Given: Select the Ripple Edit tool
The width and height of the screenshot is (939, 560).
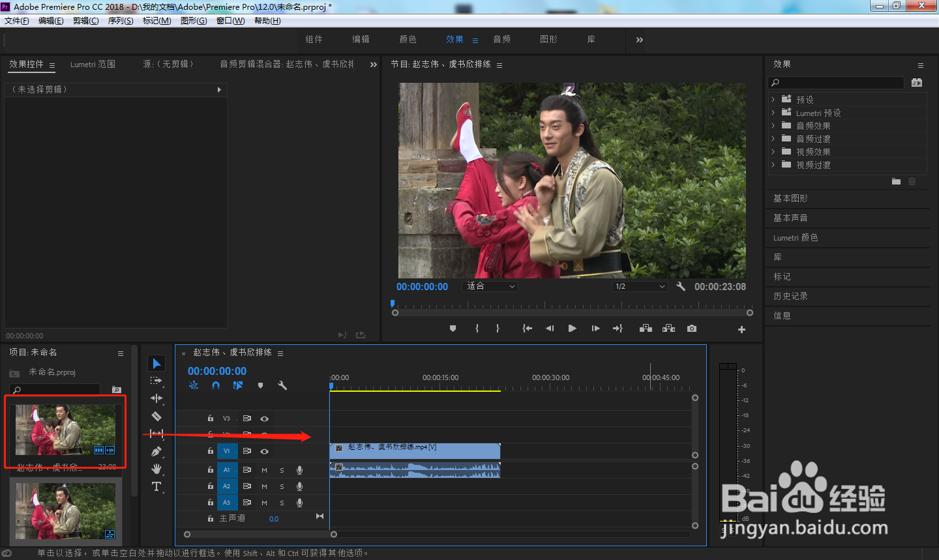Looking at the screenshot, I should tap(156, 398).
